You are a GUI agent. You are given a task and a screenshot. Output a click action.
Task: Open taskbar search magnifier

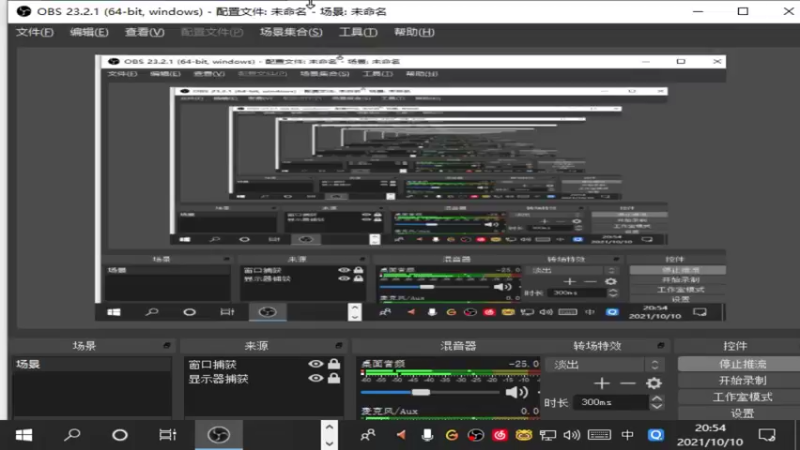pyautogui.click(x=72, y=435)
